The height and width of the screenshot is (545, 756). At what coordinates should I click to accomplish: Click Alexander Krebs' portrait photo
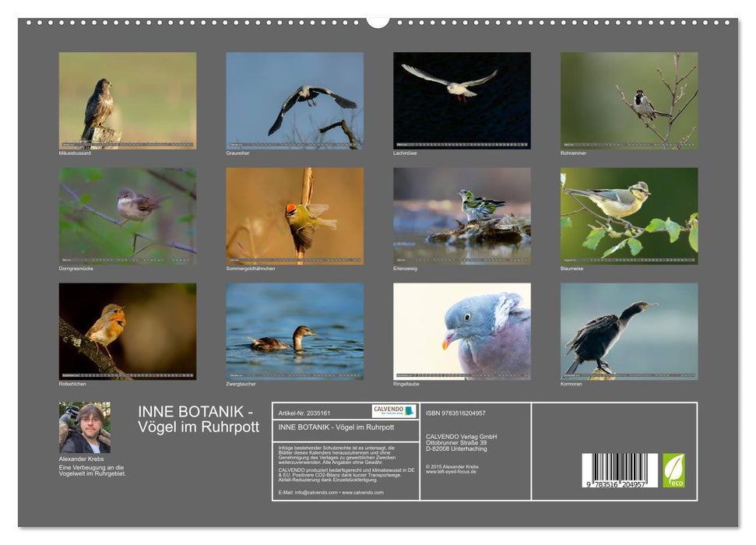point(84,427)
